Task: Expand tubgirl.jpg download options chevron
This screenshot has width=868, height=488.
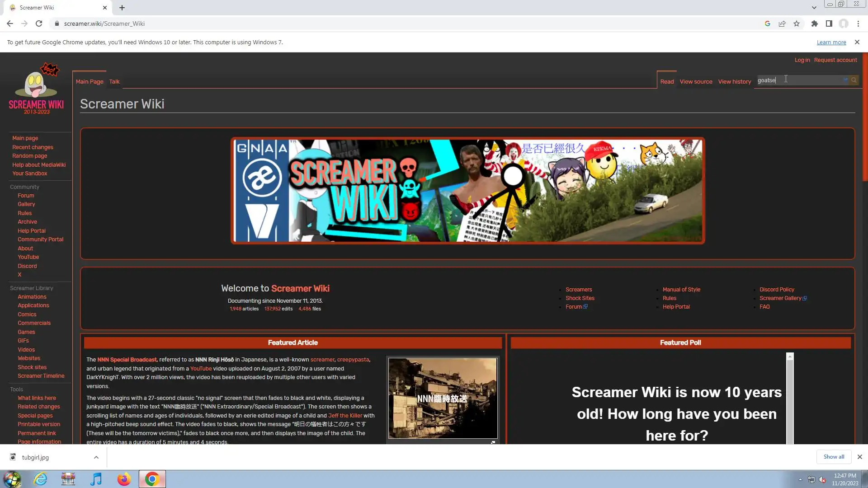Action: [x=96, y=457]
